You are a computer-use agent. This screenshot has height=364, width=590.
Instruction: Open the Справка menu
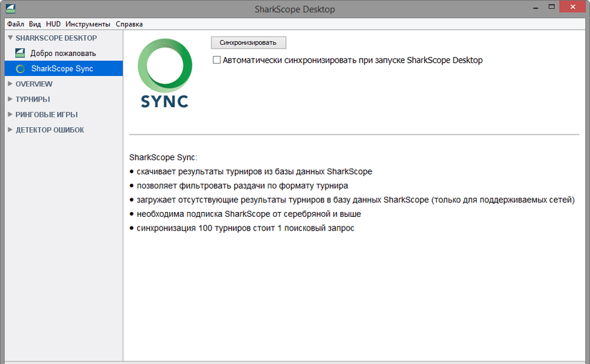(129, 24)
